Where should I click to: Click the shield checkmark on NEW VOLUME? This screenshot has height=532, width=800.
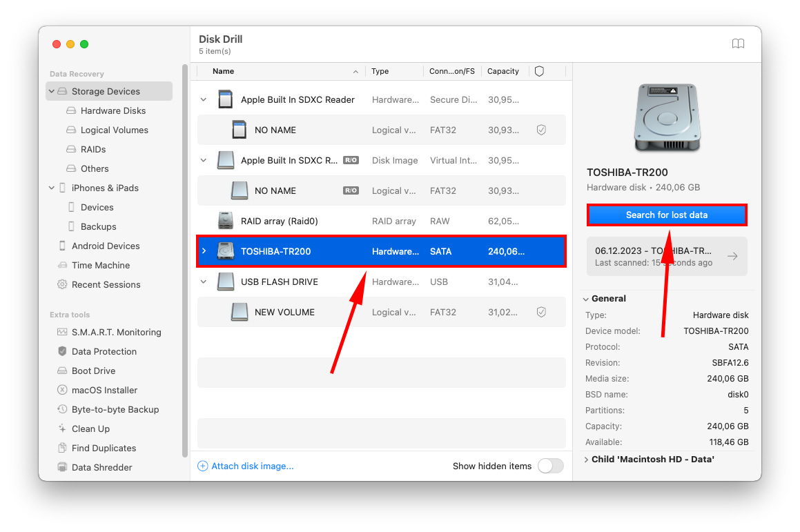541,312
